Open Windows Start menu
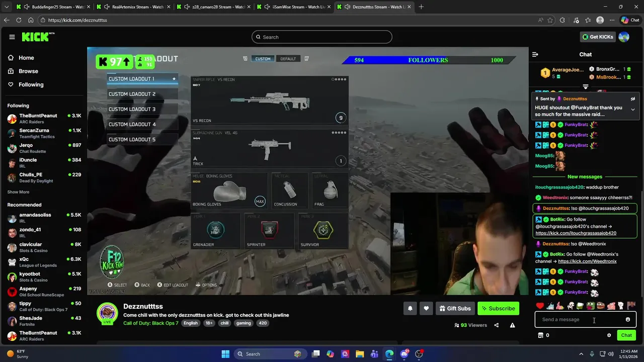The image size is (644, 362). tap(225, 354)
